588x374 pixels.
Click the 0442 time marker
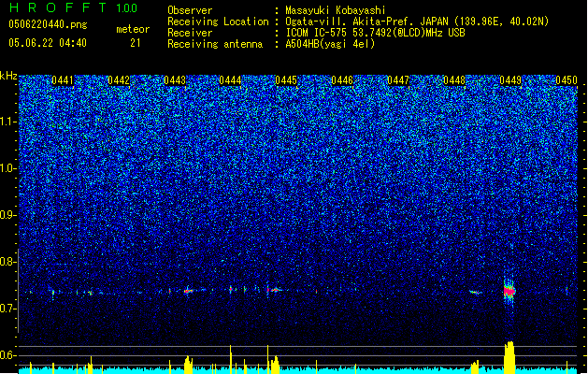pos(119,80)
